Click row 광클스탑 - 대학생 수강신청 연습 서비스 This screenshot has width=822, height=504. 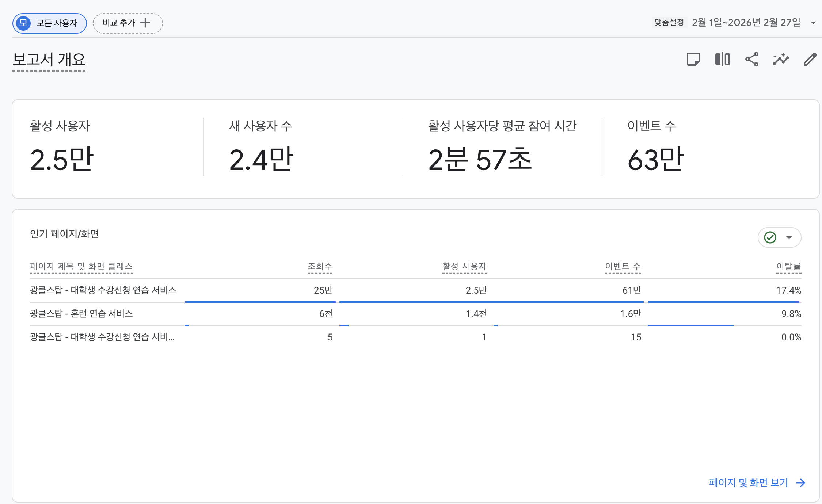click(x=416, y=290)
